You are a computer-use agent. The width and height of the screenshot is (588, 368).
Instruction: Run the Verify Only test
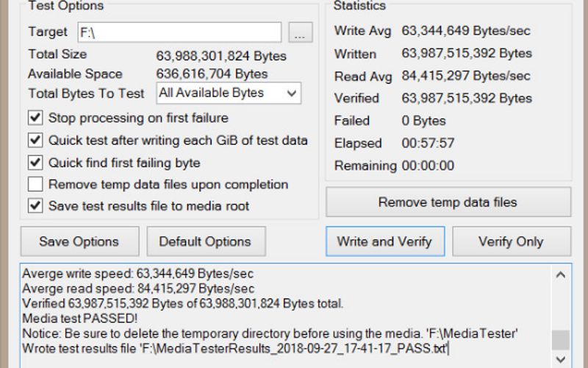tap(511, 241)
